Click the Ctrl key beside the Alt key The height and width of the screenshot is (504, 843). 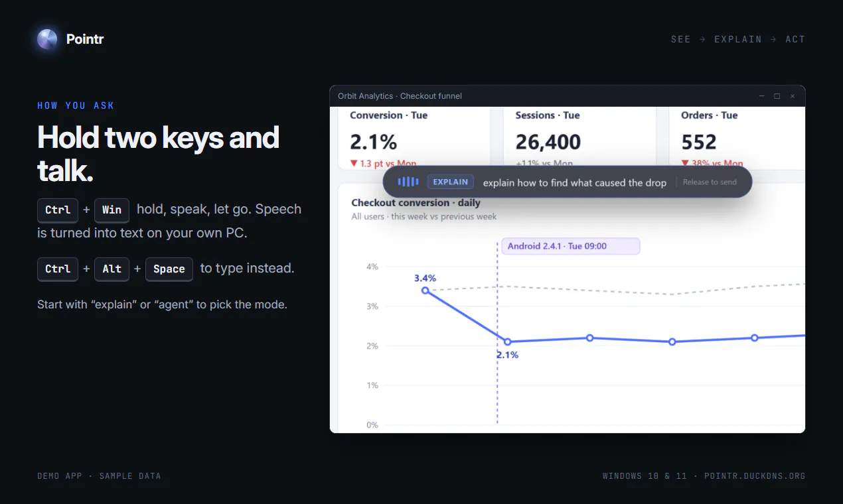point(58,269)
